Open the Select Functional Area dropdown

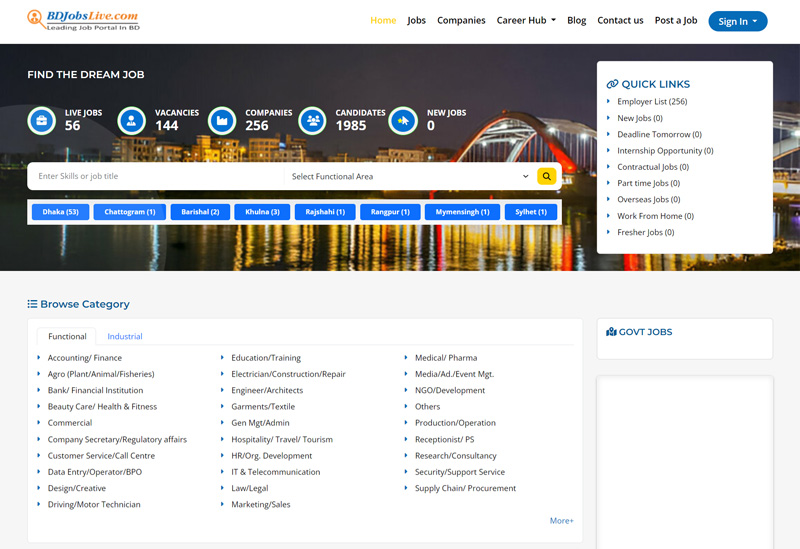(409, 176)
